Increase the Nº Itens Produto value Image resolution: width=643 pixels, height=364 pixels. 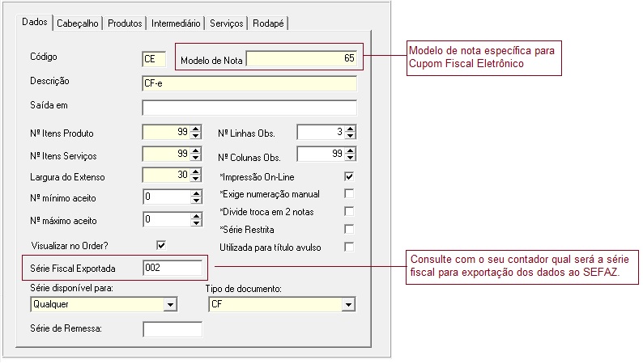(195, 129)
